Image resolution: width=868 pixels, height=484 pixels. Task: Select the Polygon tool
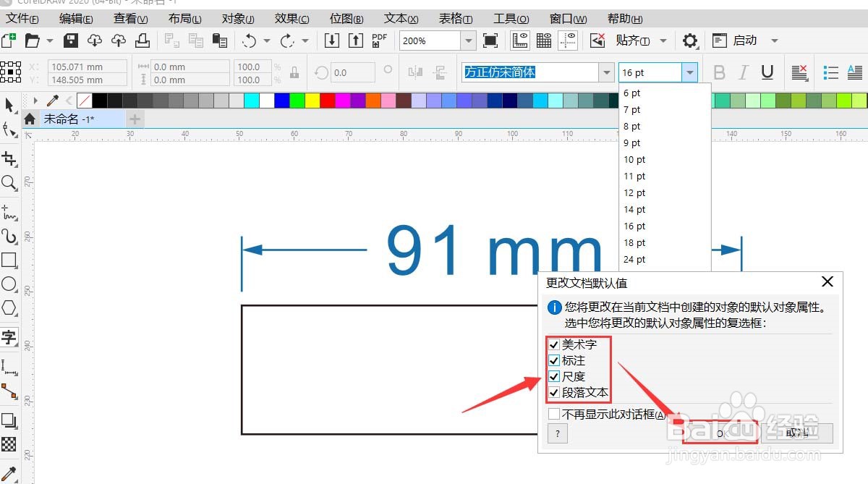point(9,307)
